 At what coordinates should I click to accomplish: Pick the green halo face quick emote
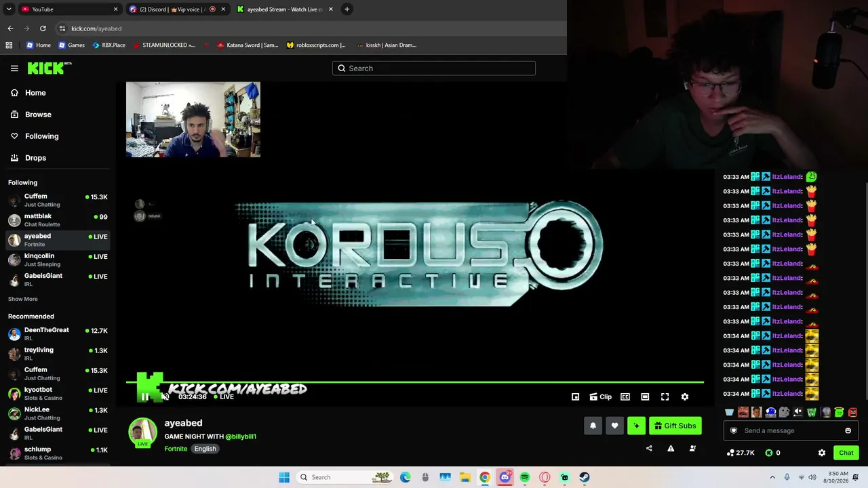click(839, 412)
